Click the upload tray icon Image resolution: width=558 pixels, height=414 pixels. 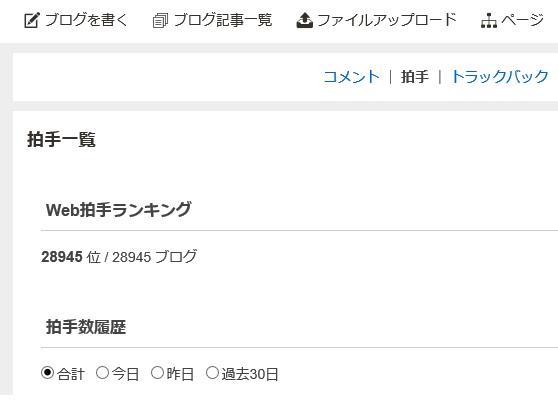pyautogui.click(x=305, y=20)
